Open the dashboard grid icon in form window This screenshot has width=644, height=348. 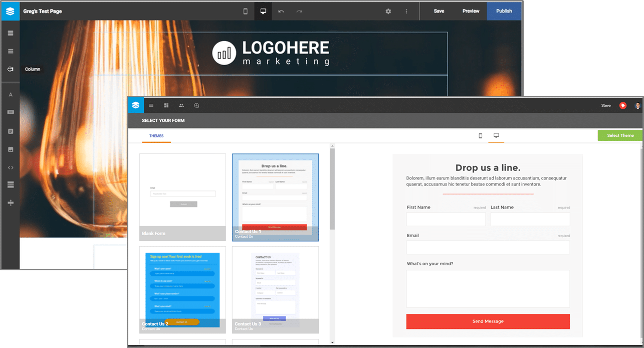(166, 105)
